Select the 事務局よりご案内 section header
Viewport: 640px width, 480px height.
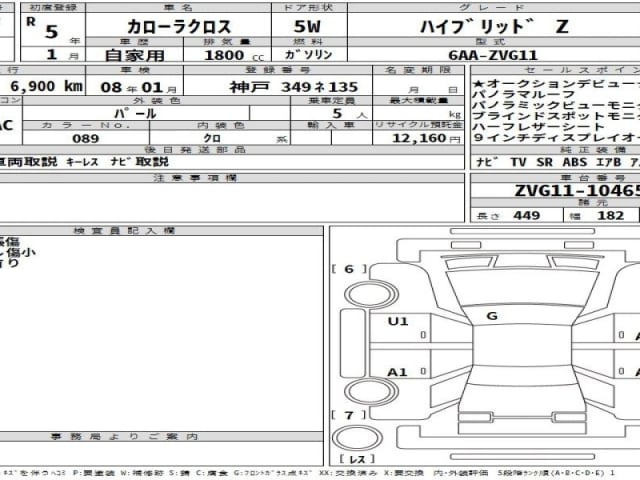click(x=124, y=437)
